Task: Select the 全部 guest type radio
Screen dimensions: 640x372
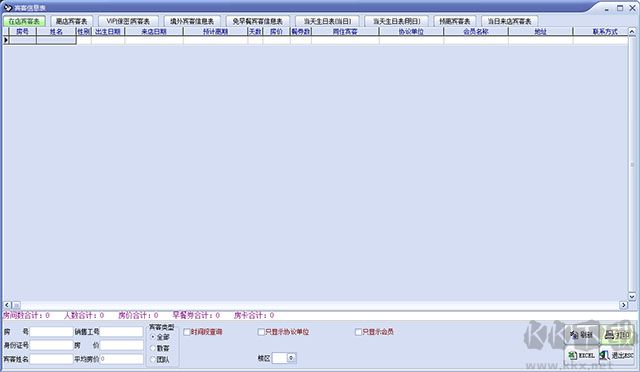Action: tap(153, 337)
